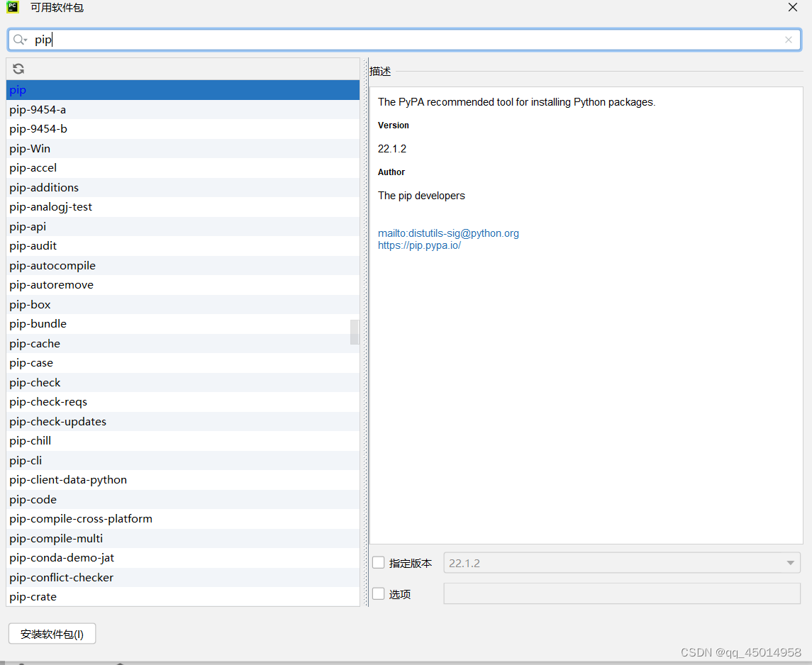Select the pip-case package

(183, 363)
